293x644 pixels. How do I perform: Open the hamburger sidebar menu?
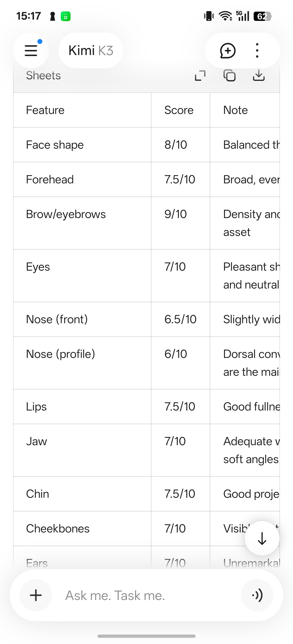pos(31,50)
